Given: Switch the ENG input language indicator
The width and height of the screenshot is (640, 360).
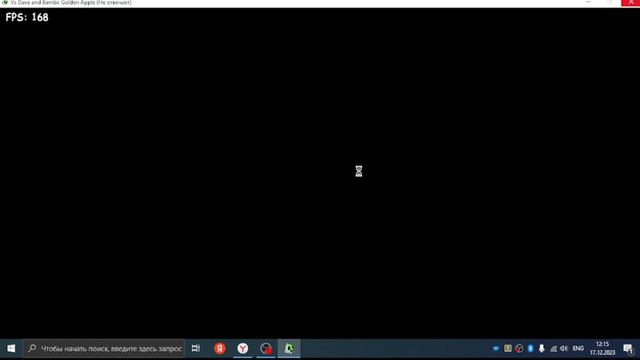Looking at the screenshot, I should click(578, 349).
